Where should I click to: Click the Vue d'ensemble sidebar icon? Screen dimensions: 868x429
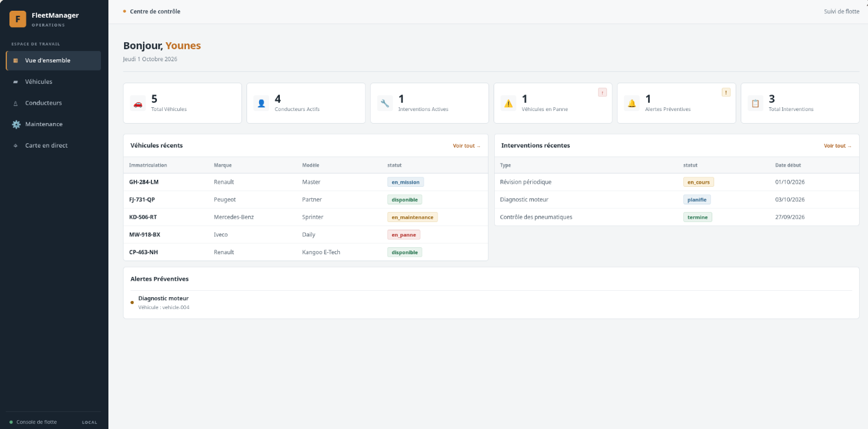[x=16, y=61]
